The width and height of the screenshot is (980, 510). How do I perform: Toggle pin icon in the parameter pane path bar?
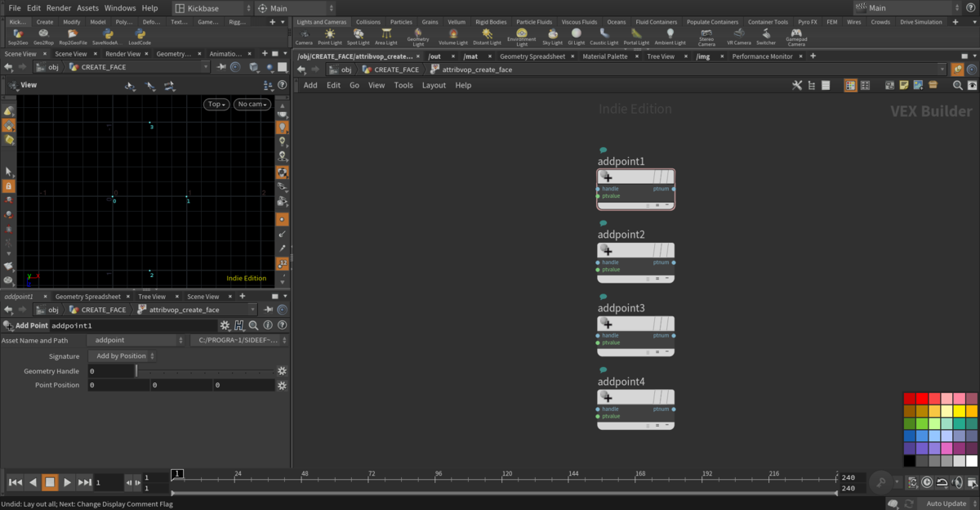pyautogui.click(x=269, y=310)
